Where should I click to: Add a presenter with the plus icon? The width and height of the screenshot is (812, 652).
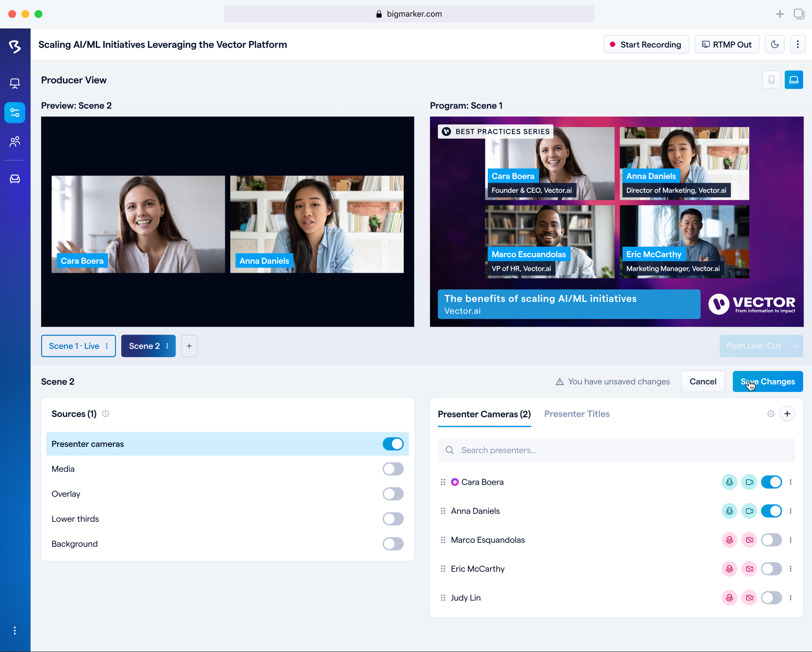(x=788, y=413)
